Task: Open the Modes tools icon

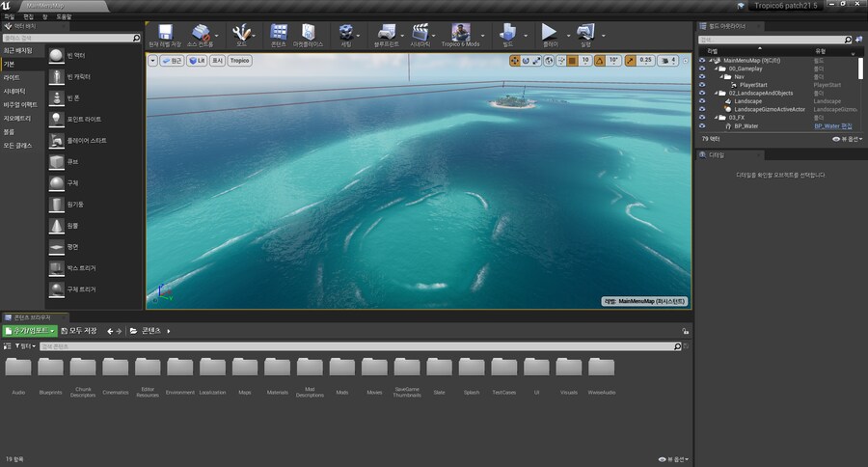Action: click(x=241, y=33)
